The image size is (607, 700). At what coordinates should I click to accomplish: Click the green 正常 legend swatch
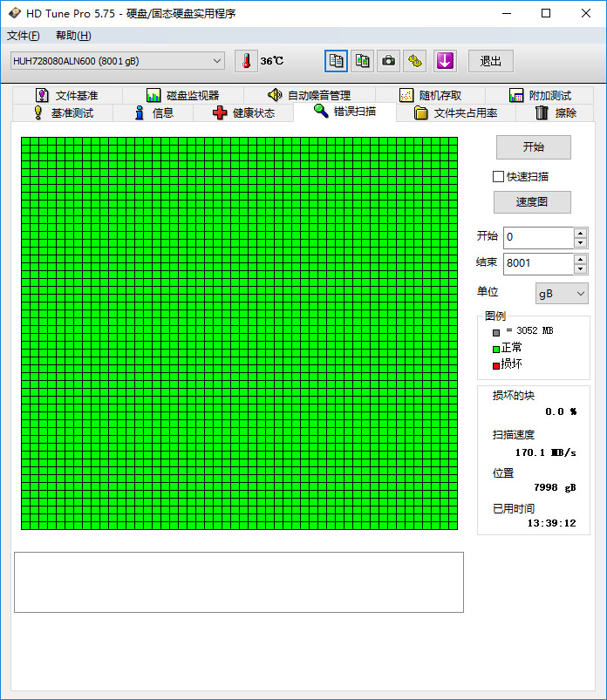495,349
